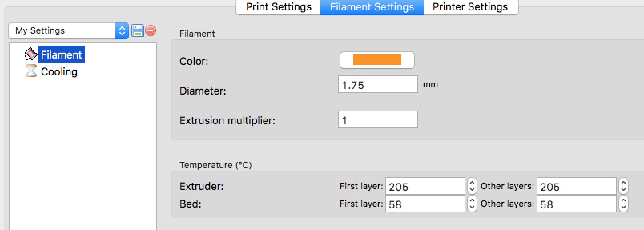
Task: Click the Cooling hourglass icon in sidebar
Action: [x=31, y=71]
